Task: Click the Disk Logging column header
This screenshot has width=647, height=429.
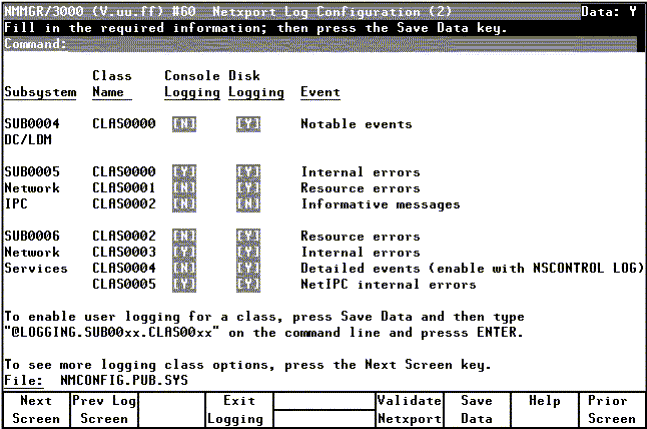Action: 256,84
